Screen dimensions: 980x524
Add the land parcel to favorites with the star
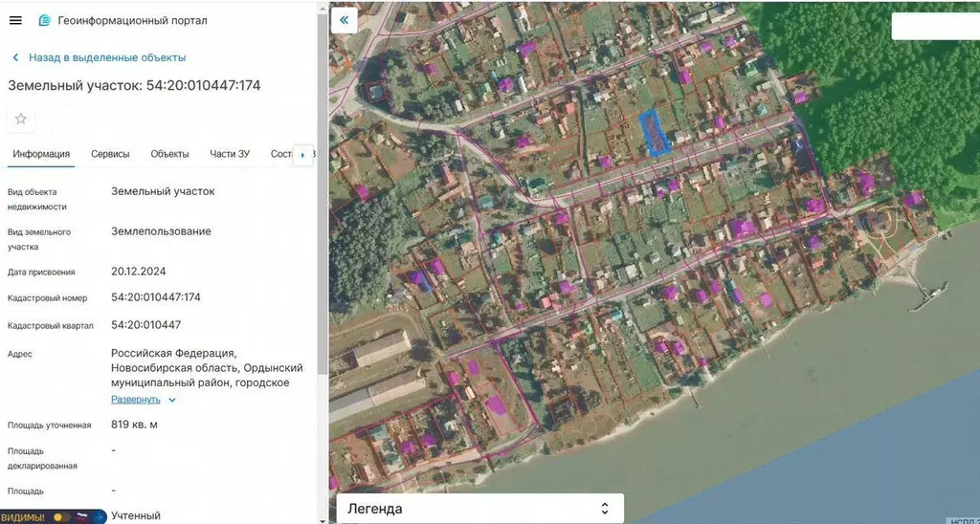pos(21,119)
